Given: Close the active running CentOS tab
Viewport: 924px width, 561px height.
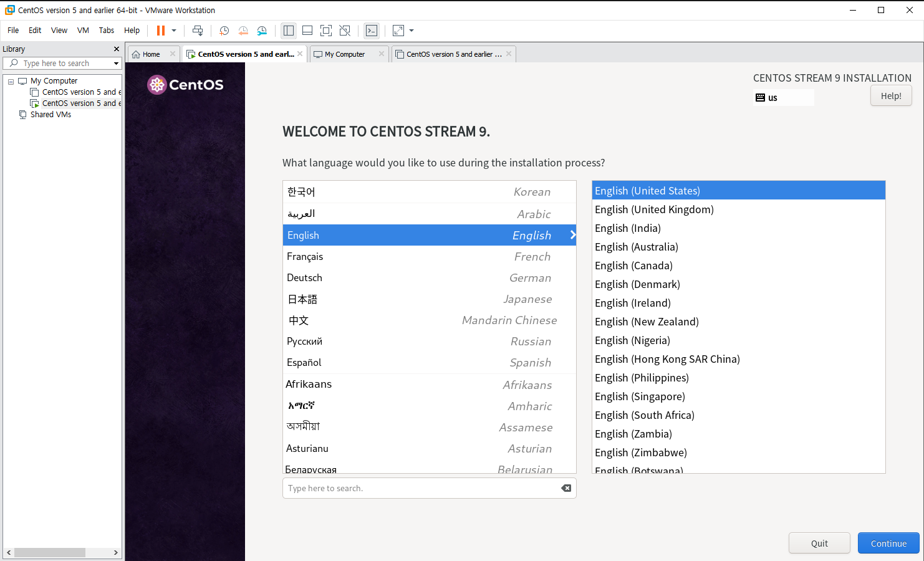Looking at the screenshot, I should click(300, 54).
